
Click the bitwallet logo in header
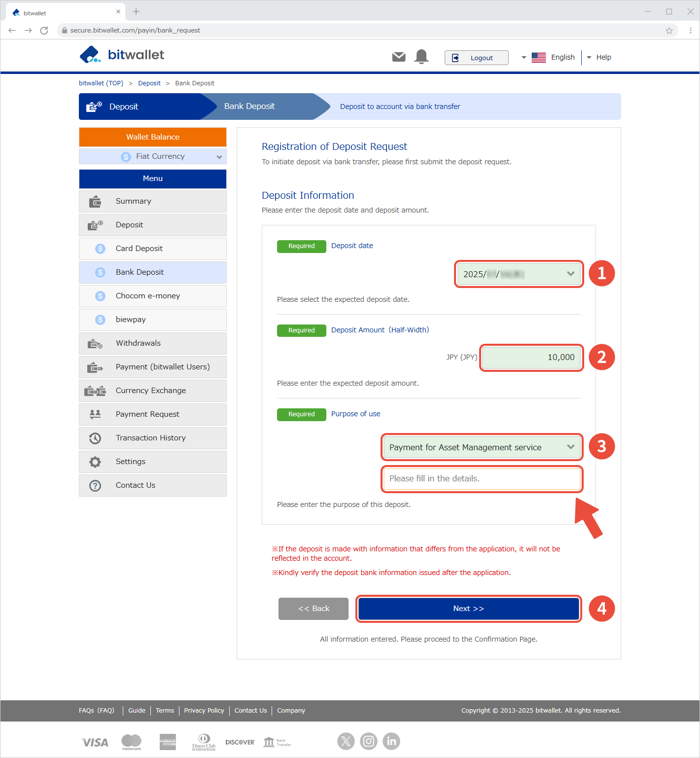[122, 55]
